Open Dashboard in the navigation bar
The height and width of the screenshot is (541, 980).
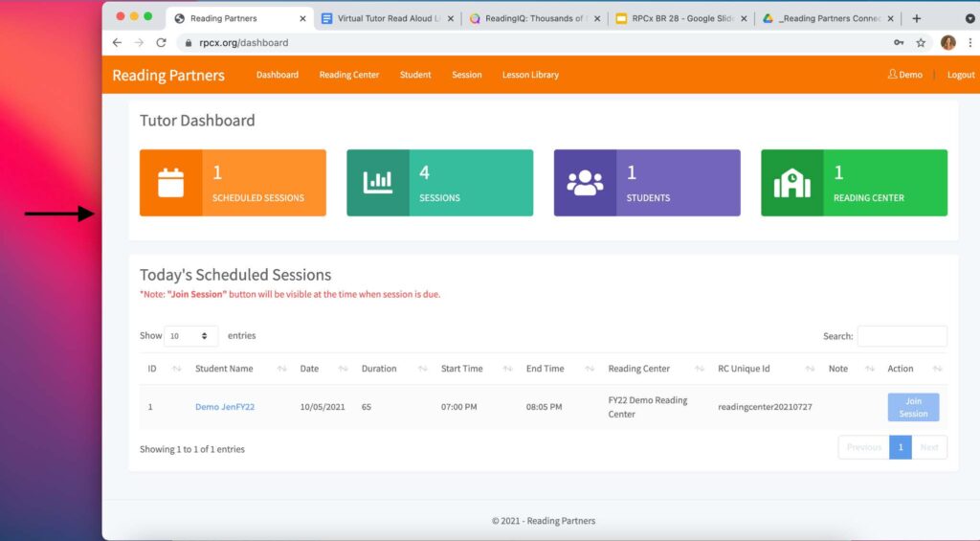tap(278, 75)
